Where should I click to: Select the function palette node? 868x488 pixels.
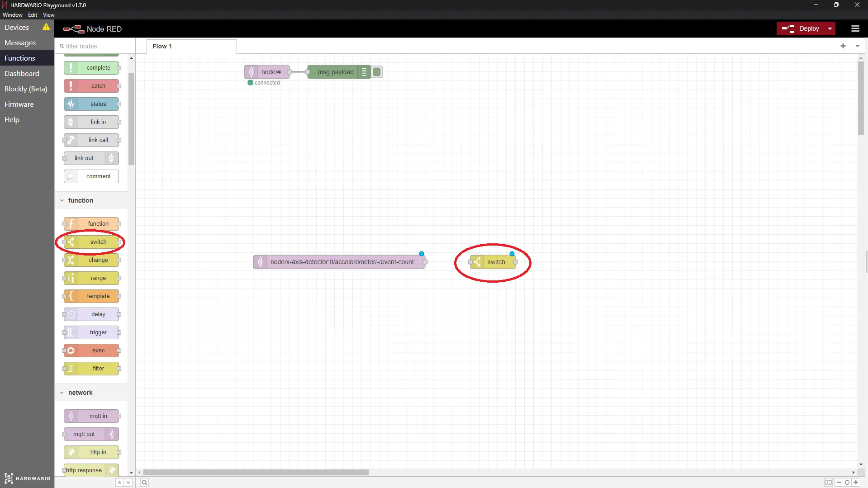tap(91, 224)
